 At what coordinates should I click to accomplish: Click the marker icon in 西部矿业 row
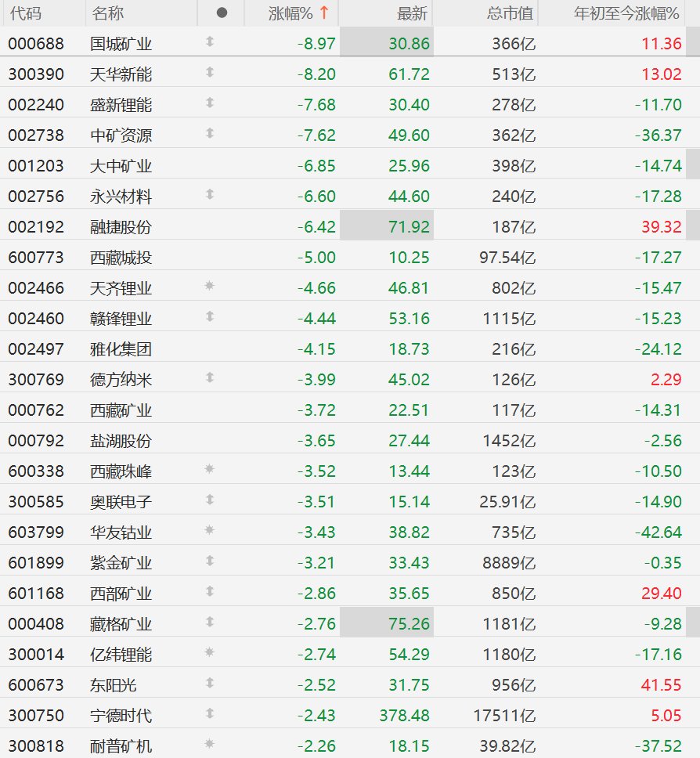click(210, 591)
